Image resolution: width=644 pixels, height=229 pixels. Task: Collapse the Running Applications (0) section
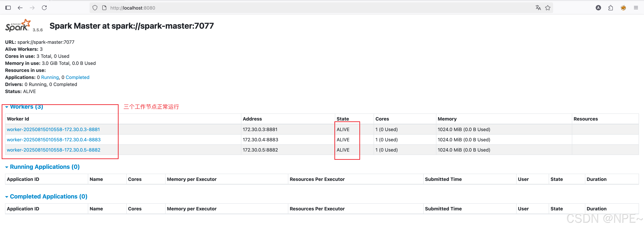(42, 167)
